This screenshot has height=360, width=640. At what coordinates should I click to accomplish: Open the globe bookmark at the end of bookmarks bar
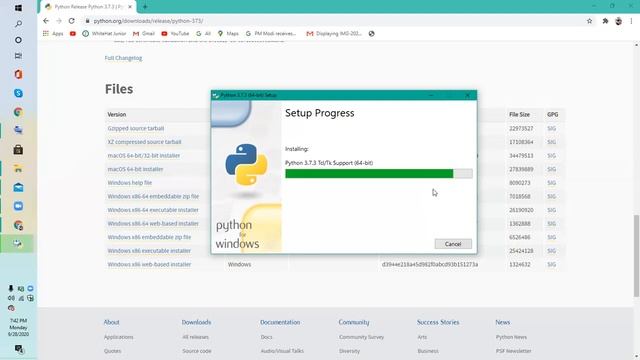pos(371,33)
